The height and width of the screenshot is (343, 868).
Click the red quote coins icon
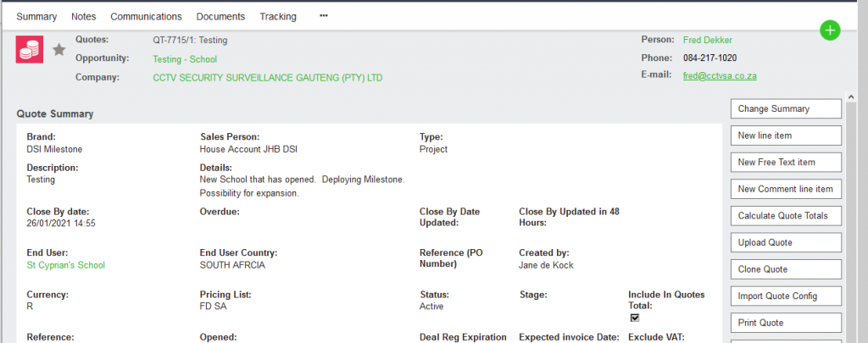pos(30,50)
